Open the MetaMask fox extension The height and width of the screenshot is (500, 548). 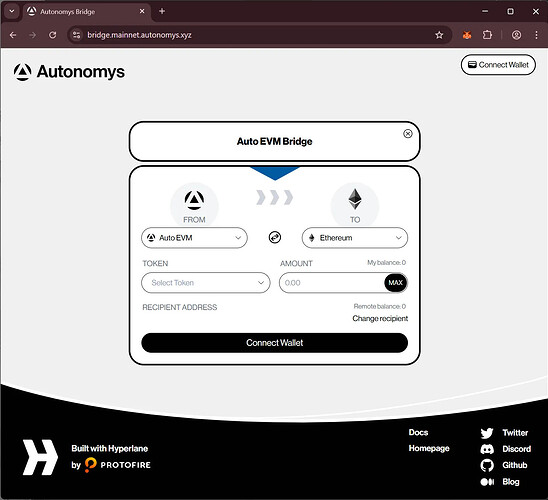point(467,35)
